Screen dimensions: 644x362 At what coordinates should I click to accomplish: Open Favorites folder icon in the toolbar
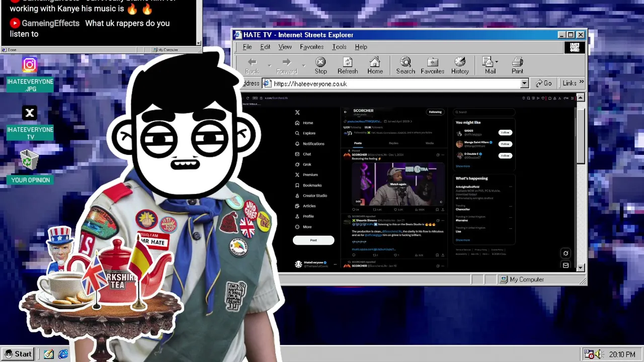tap(432, 62)
